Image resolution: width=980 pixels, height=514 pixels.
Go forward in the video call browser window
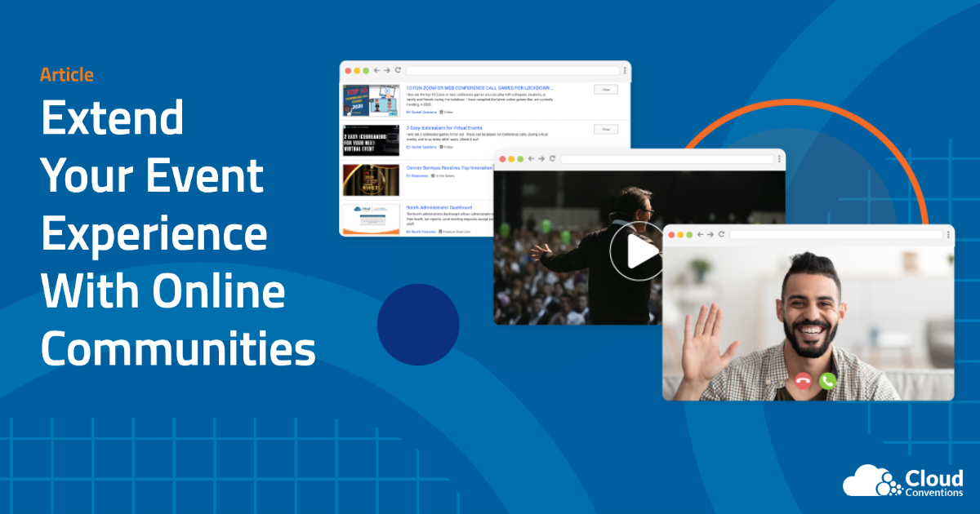point(711,234)
